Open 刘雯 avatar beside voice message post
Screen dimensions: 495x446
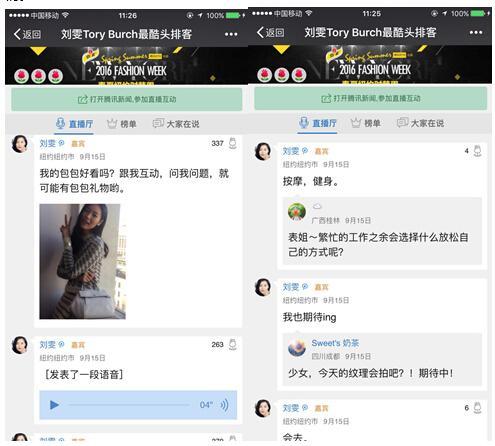point(20,345)
